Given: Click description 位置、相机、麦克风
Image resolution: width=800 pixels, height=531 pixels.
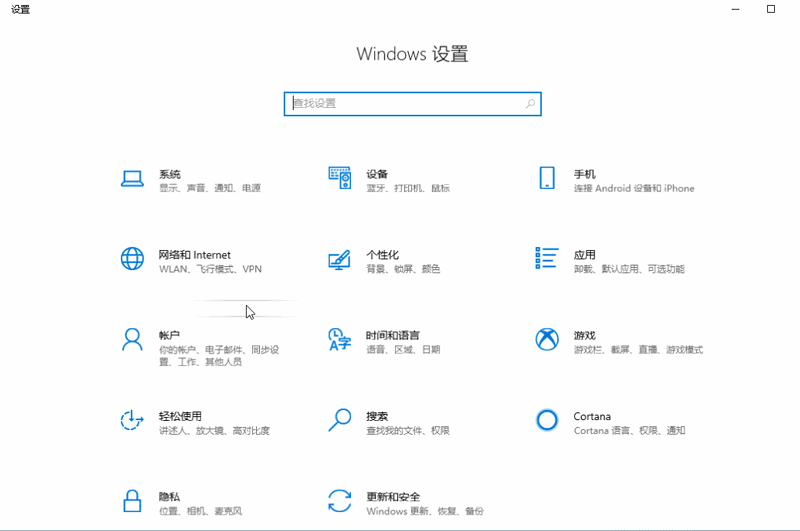Looking at the screenshot, I should point(201,511).
